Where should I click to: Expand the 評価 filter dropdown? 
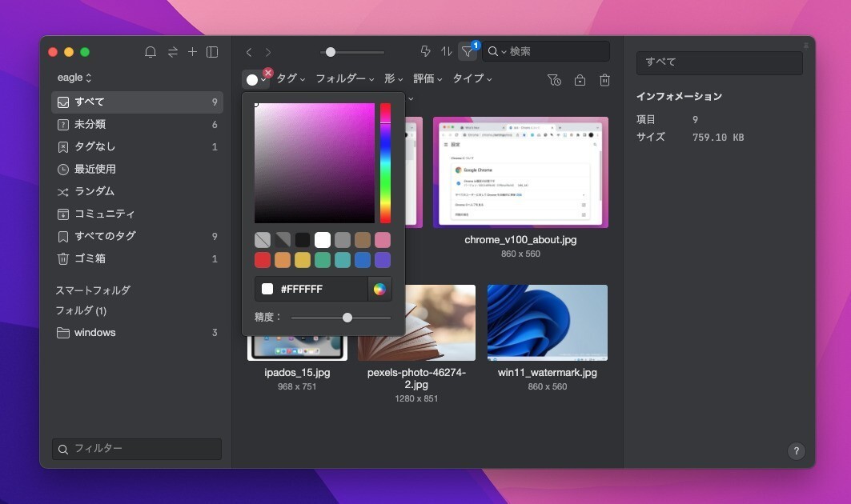(x=428, y=78)
